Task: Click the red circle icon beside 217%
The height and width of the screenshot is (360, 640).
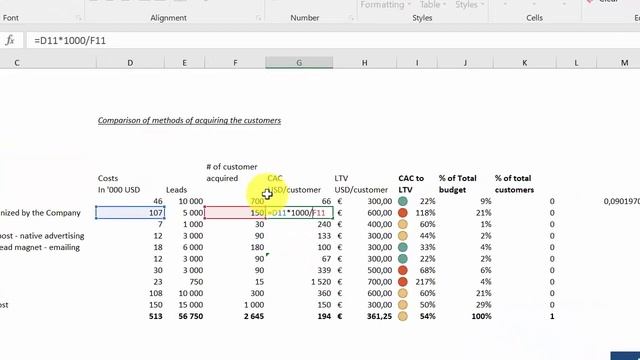Action: click(x=403, y=282)
